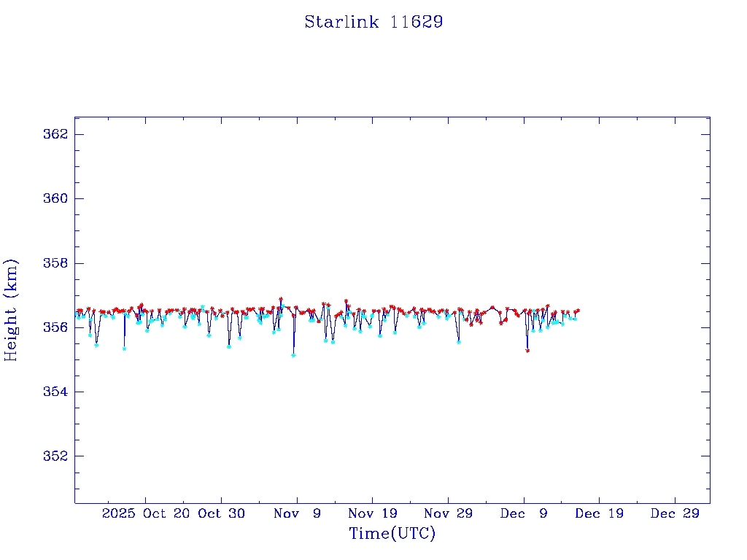
Task: Click the Time(UTC) x-axis label
Action: coord(392,534)
